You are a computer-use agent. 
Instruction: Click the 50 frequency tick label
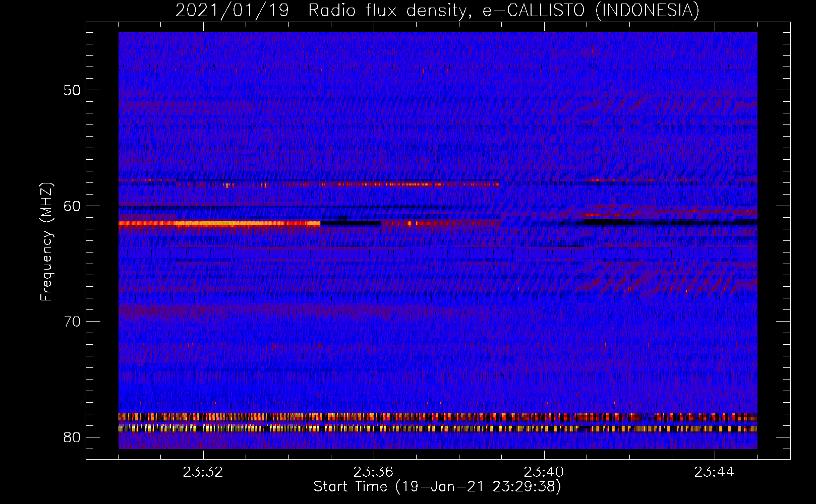click(72, 90)
